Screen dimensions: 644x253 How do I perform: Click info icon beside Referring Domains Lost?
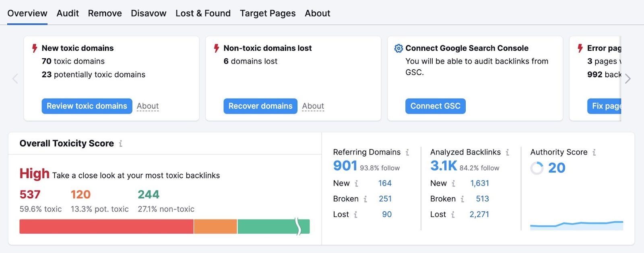pos(355,215)
